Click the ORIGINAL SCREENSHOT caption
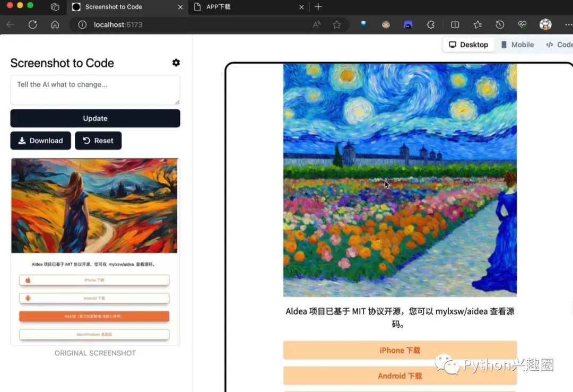Viewport: 573px width, 392px height. (95, 353)
